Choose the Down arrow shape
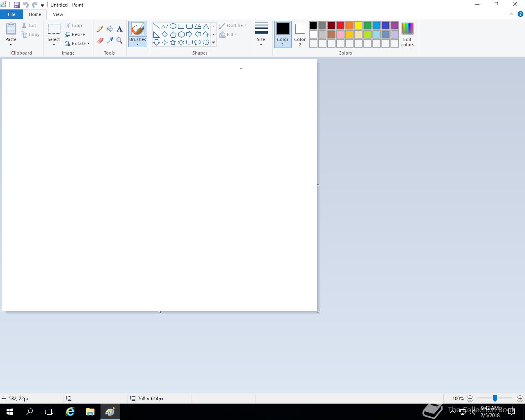Screen dimensions: 525x420 (156, 42)
